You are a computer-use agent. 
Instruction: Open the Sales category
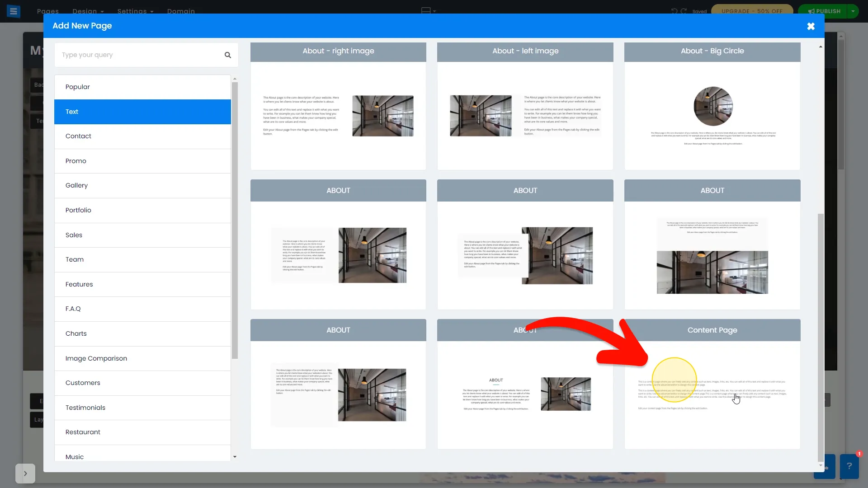coord(142,235)
